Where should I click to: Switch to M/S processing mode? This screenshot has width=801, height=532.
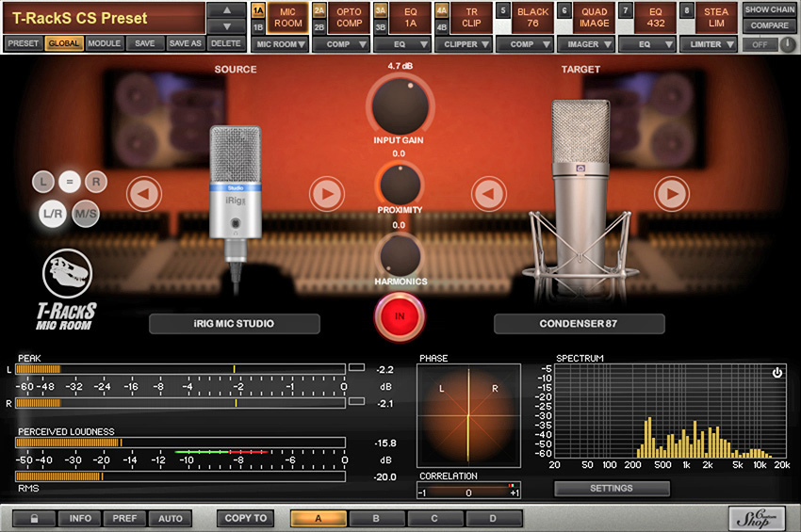tap(86, 214)
